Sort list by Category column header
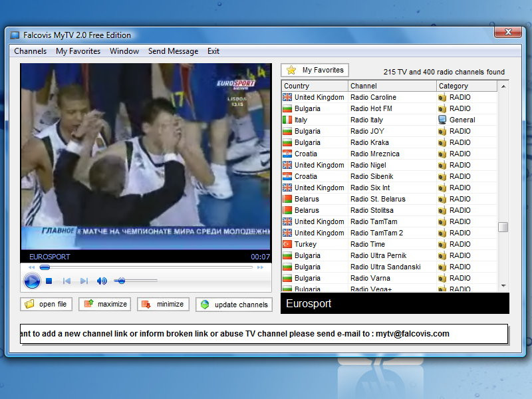 (467, 86)
